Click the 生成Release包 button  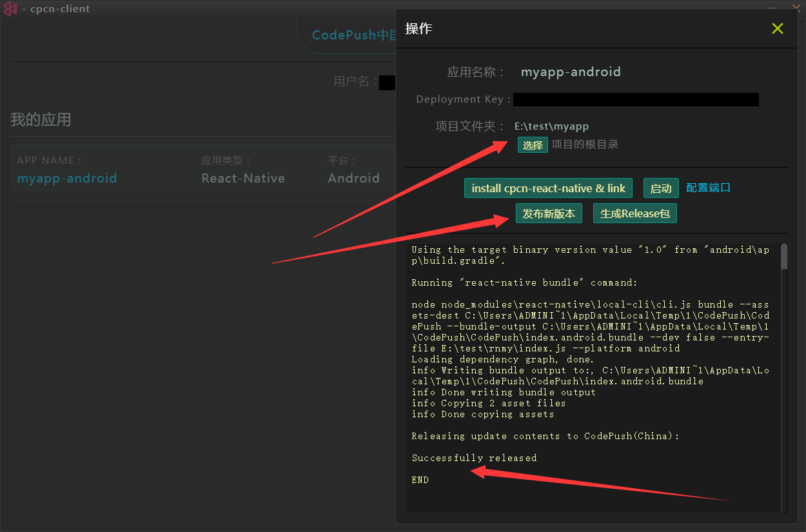(634, 213)
